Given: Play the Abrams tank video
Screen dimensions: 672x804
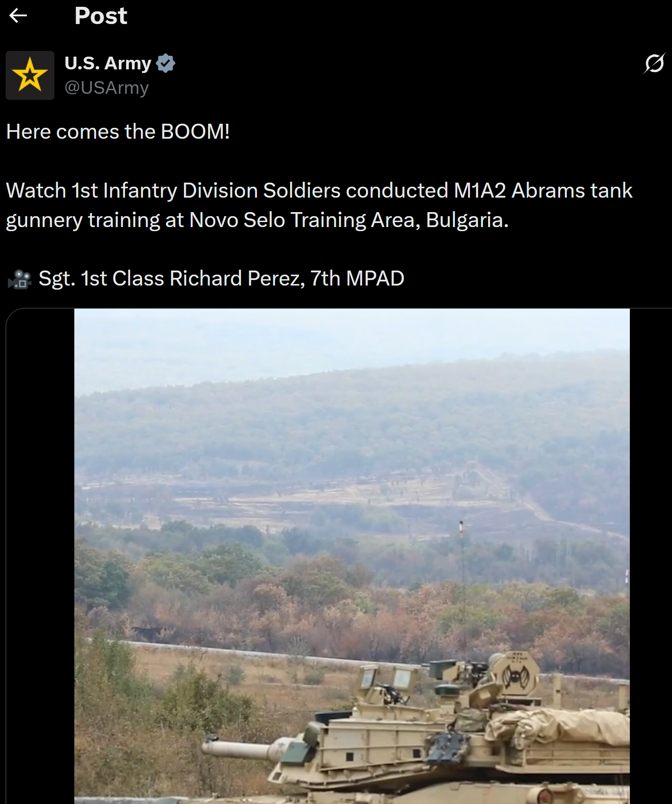Looking at the screenshot, I should point(352,556).
